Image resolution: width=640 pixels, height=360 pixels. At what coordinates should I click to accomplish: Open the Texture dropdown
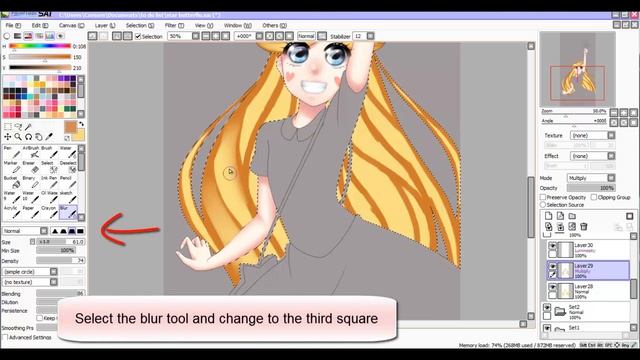(592, 136)
